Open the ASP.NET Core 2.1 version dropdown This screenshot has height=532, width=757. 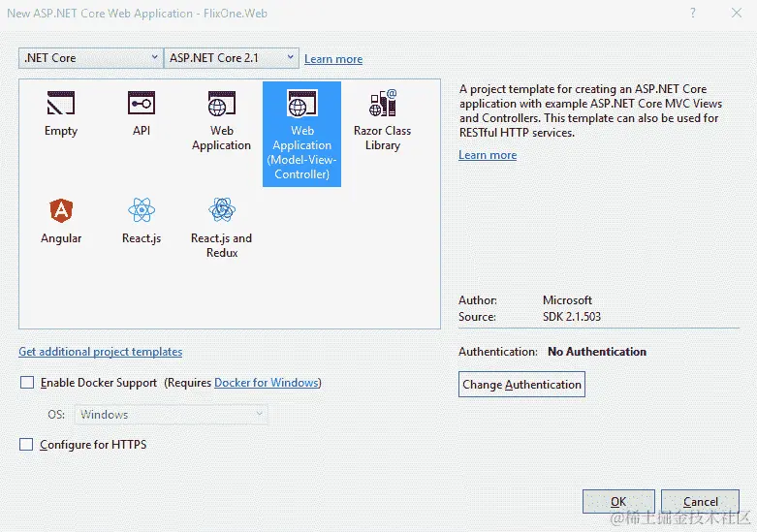point(232,58)
